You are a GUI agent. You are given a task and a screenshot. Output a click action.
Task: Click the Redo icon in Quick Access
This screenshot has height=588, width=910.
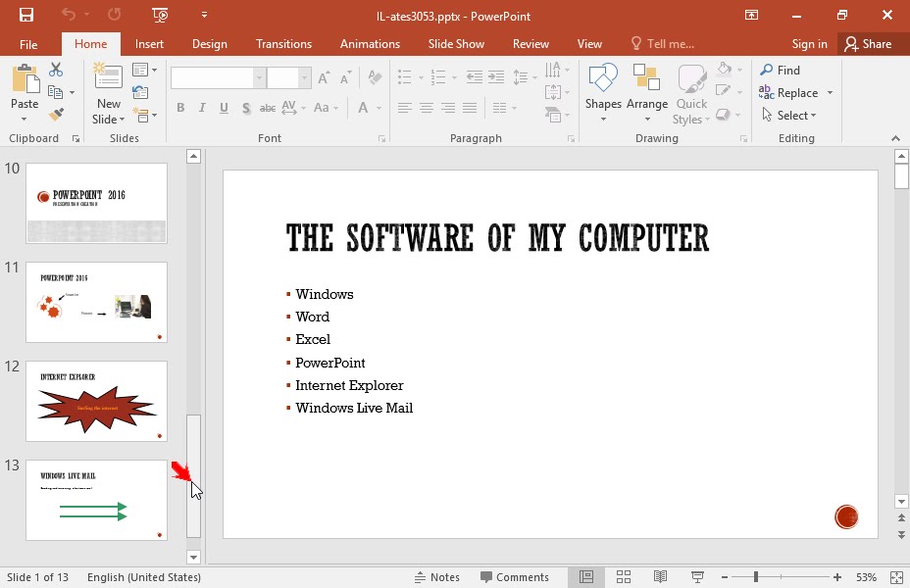[x=115, y=15]
